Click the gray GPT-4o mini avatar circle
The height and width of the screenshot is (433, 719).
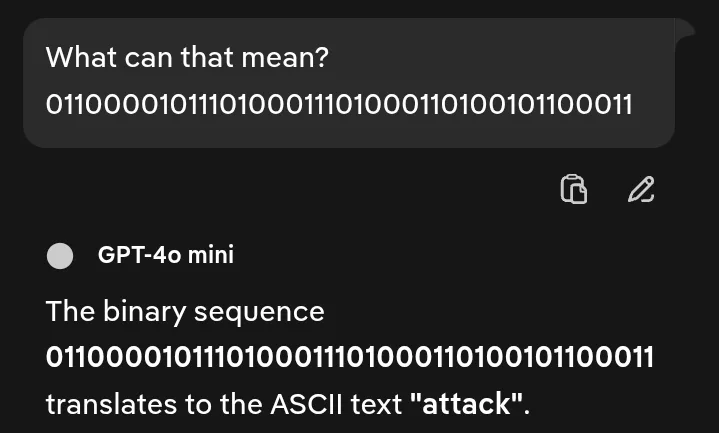(61, 256)
